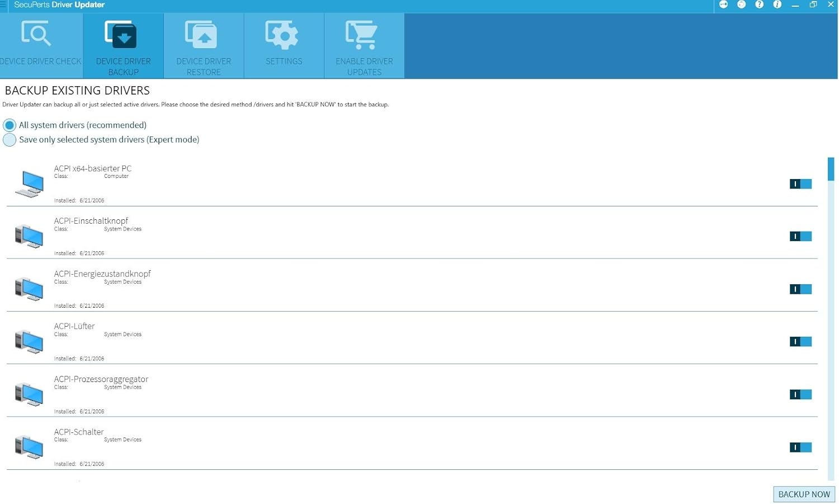Image resolution: width=839 pixels, height=504 pixels.
Task: Open the license key icon in title bar
Action: pyautogui.click(x=723, y=4)
